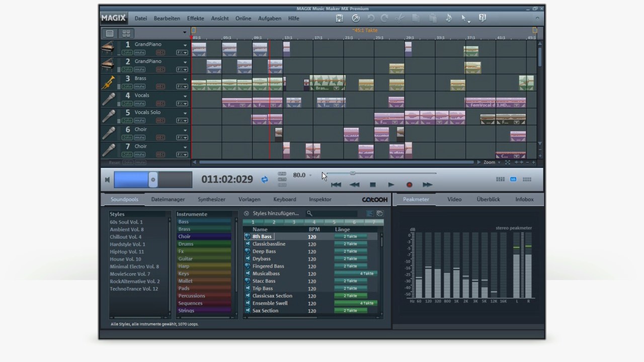Open the Ansicht menu

[x=220, y=19]
